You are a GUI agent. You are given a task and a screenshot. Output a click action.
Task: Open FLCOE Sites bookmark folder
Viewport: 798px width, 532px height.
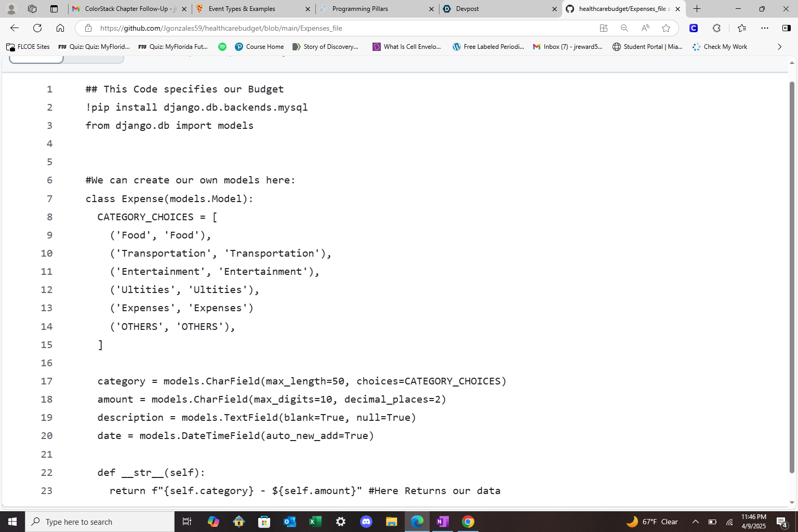(28, 47)
